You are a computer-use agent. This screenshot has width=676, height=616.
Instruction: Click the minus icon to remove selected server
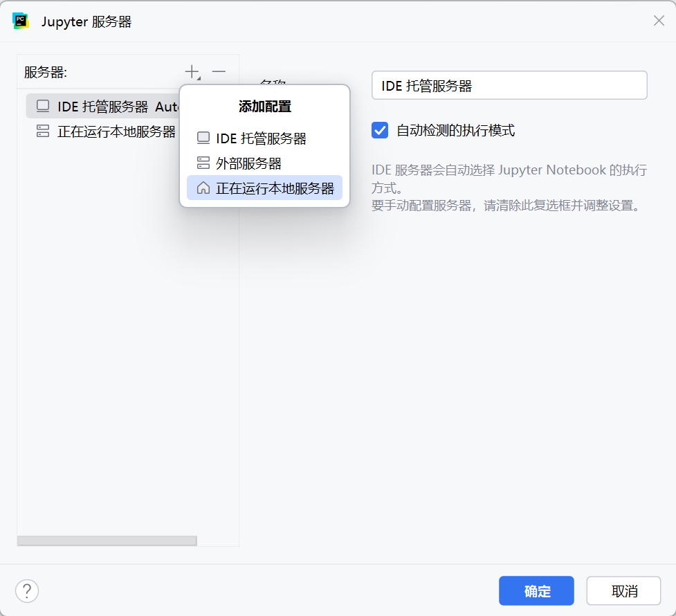click(x=217, y=71)
